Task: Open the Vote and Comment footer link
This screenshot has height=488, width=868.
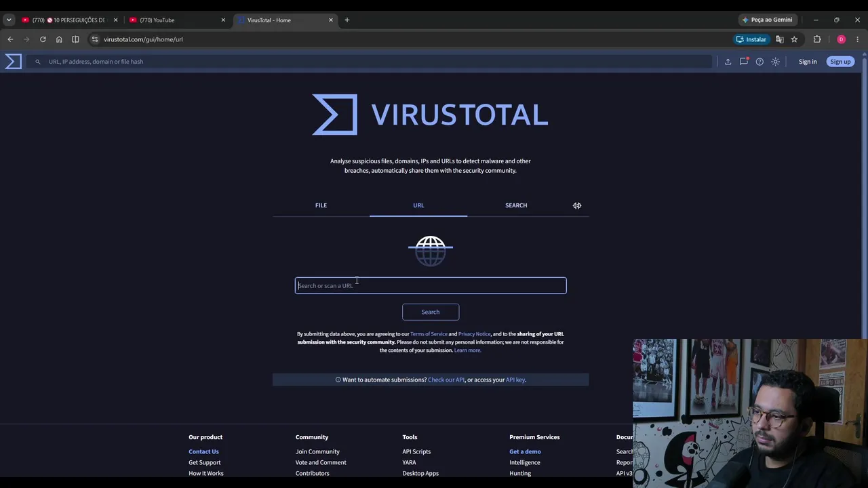Action: (321, 462)
